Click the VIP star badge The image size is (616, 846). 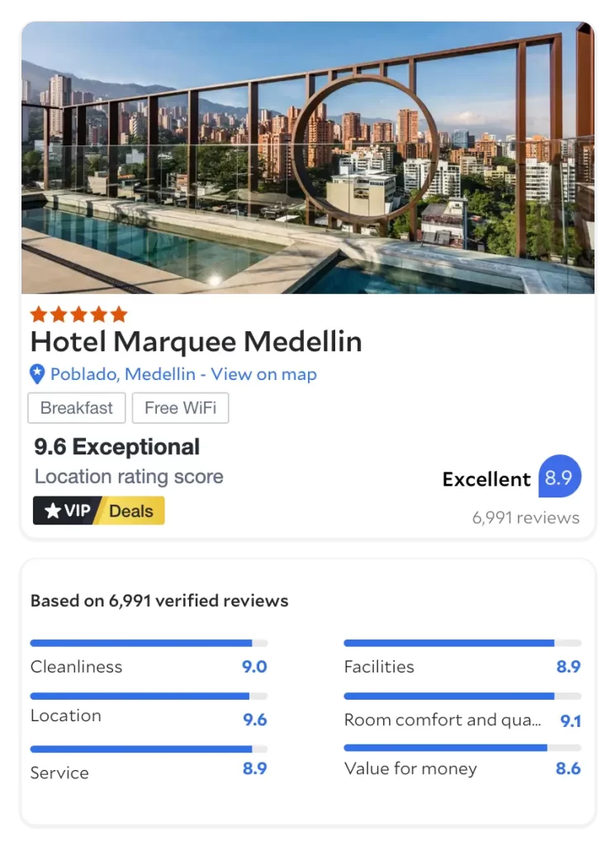click(x=68, y=511)
